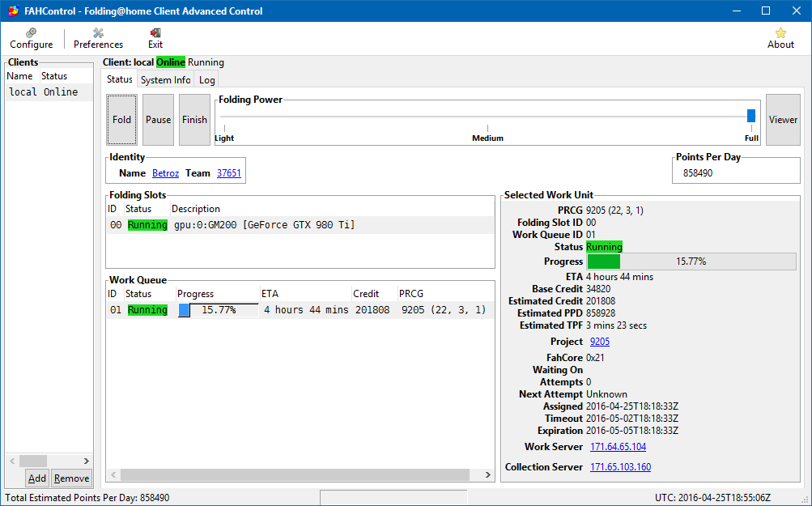
Task: Click the Finish button
Action: [x=194, y=120]
